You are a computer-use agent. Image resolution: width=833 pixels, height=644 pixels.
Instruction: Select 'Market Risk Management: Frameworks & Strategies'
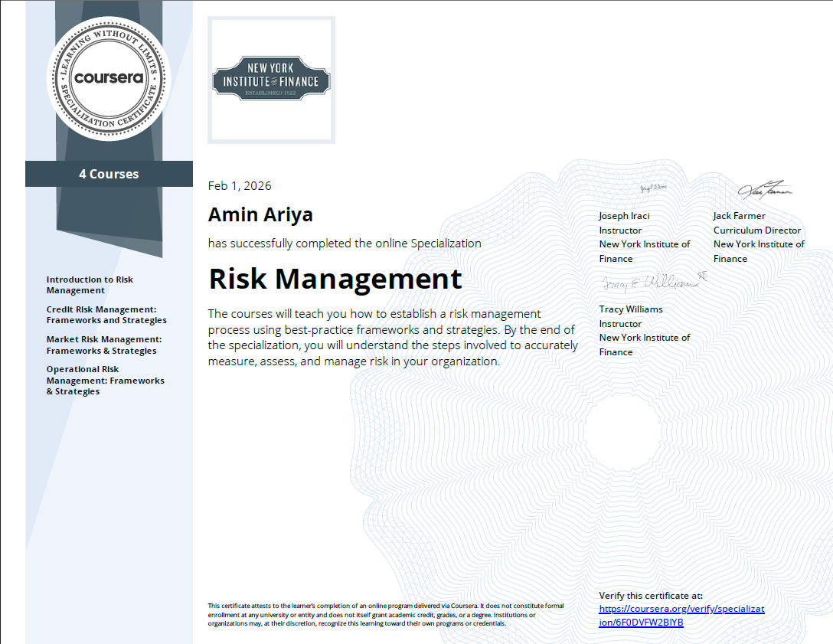[x=104, y=345]
